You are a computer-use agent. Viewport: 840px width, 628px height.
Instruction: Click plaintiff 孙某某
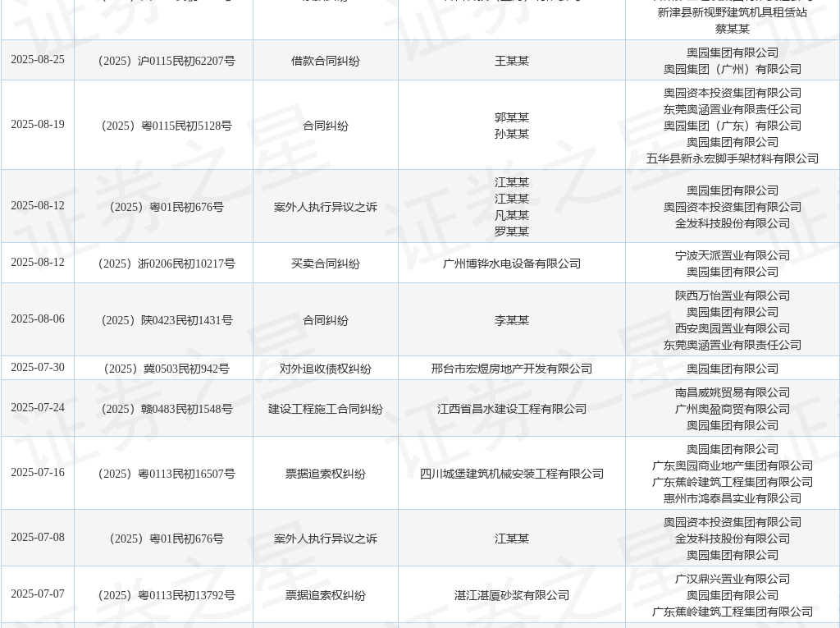(512, 134)
